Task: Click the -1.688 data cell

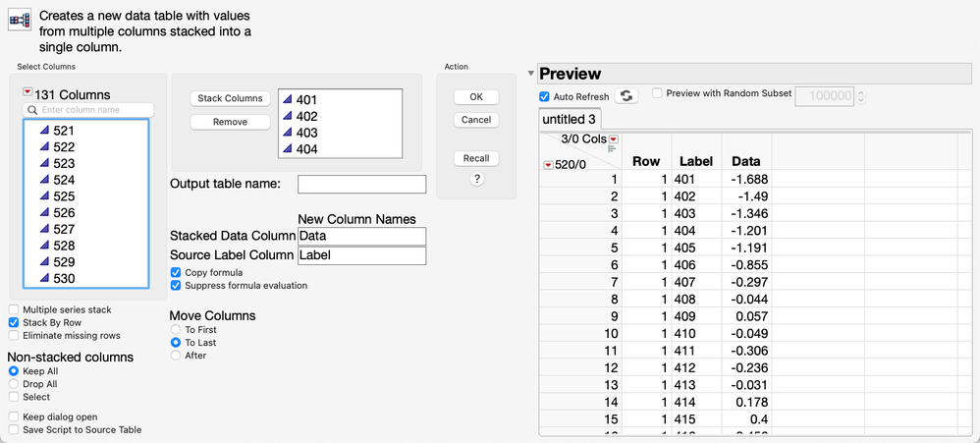Action: [x=747, y=180]
